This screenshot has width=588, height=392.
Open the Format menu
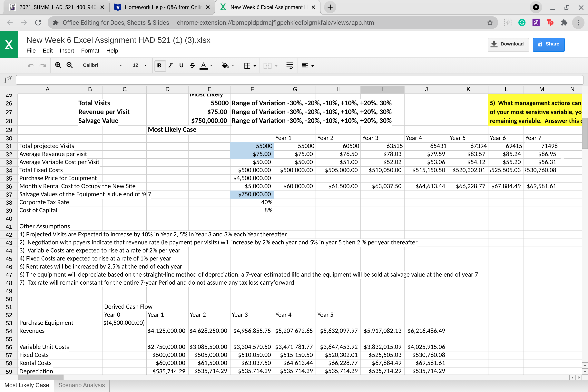(90, 51)
